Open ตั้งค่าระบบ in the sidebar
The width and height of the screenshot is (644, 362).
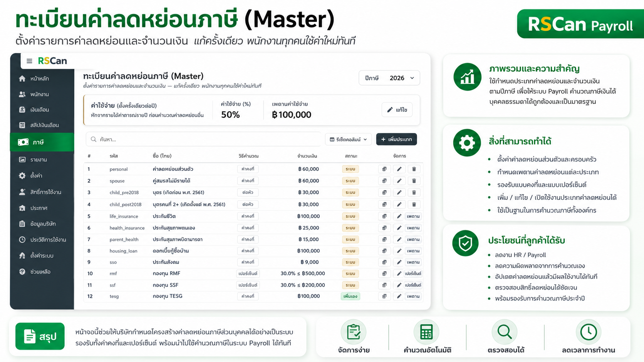click(42, 255)
